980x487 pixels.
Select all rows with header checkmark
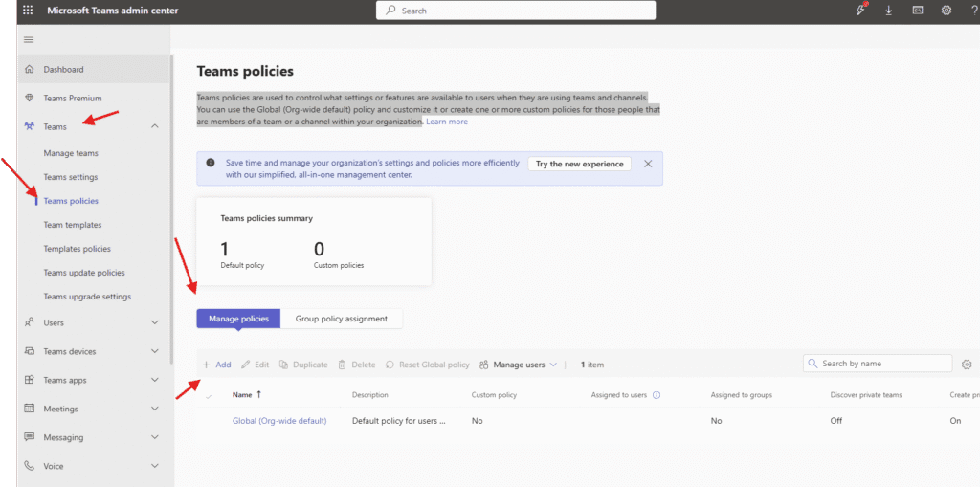click(x=209, y=394)
